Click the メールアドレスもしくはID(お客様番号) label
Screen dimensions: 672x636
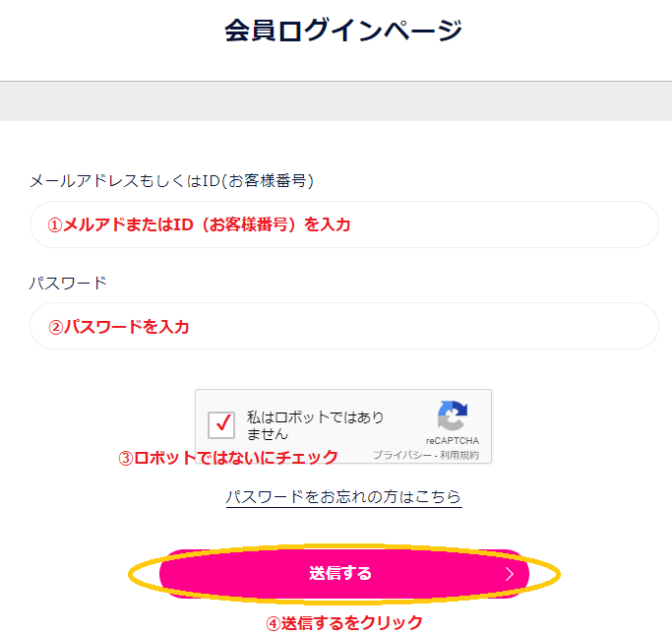coord(171,180)
